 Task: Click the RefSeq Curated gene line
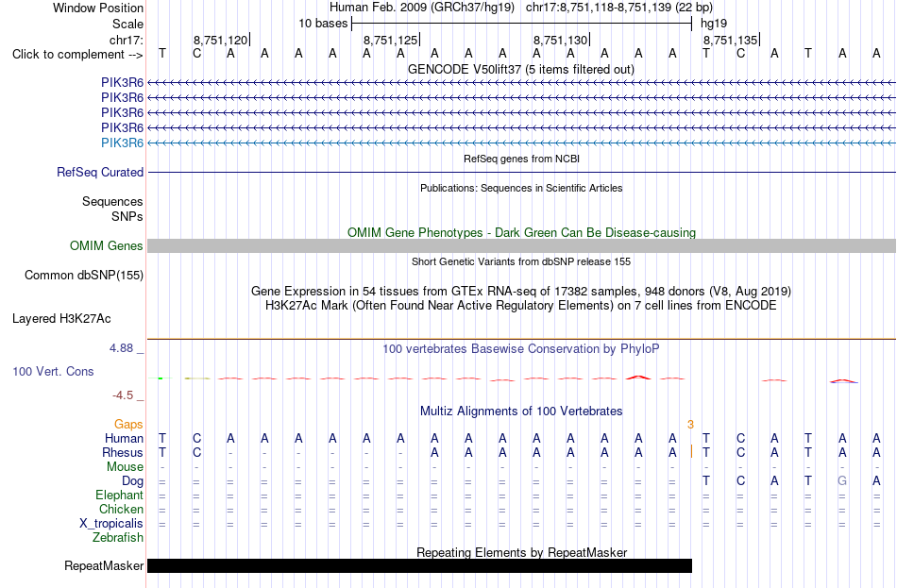pos(521,172)
